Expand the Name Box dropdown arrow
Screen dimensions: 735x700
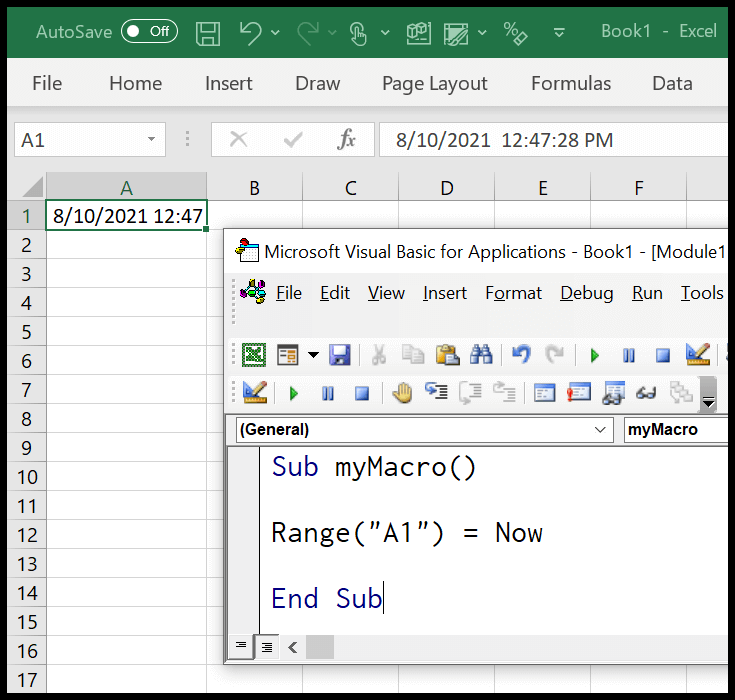(x=151, y=139)
